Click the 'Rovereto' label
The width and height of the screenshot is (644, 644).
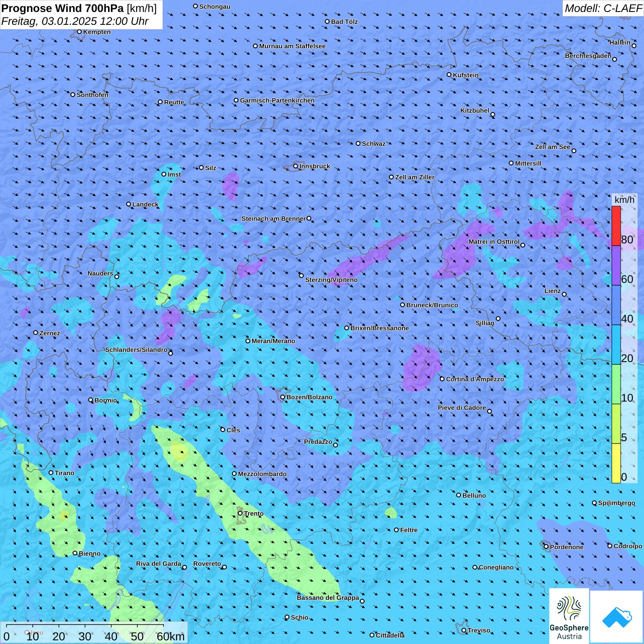click(207, 563)
